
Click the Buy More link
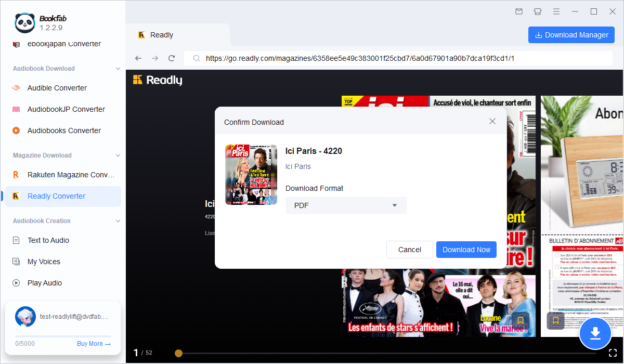click(x=94, y=344)
